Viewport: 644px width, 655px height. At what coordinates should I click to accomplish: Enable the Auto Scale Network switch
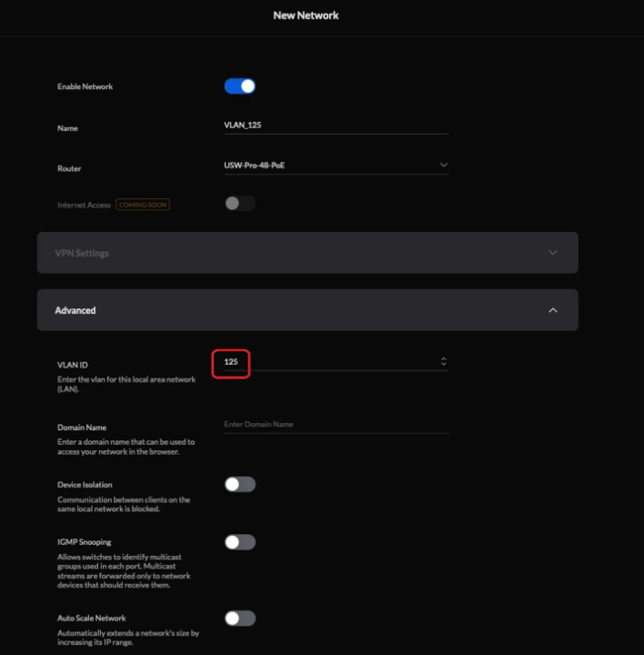pyautogui.click(x=240, y=619)
